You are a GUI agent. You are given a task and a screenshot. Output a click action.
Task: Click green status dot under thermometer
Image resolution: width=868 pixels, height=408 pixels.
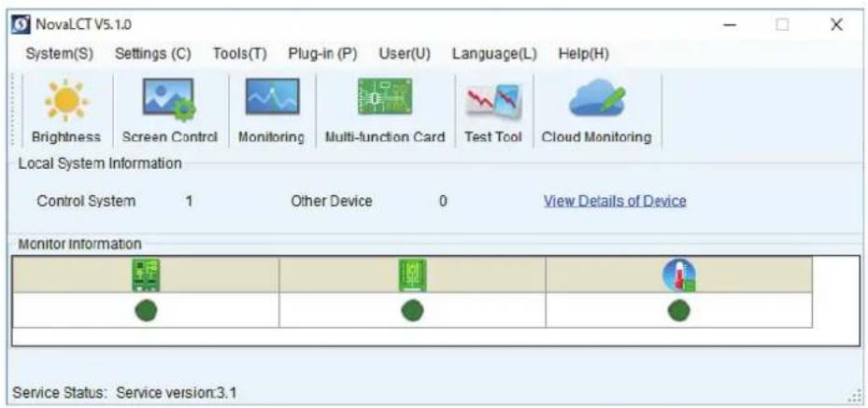point(678,311)
